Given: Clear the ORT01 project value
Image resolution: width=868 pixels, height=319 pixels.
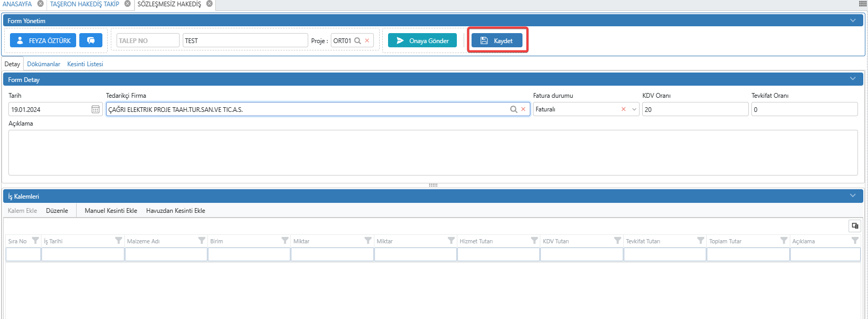Looking at the screenshot, I should coord(367,41).
